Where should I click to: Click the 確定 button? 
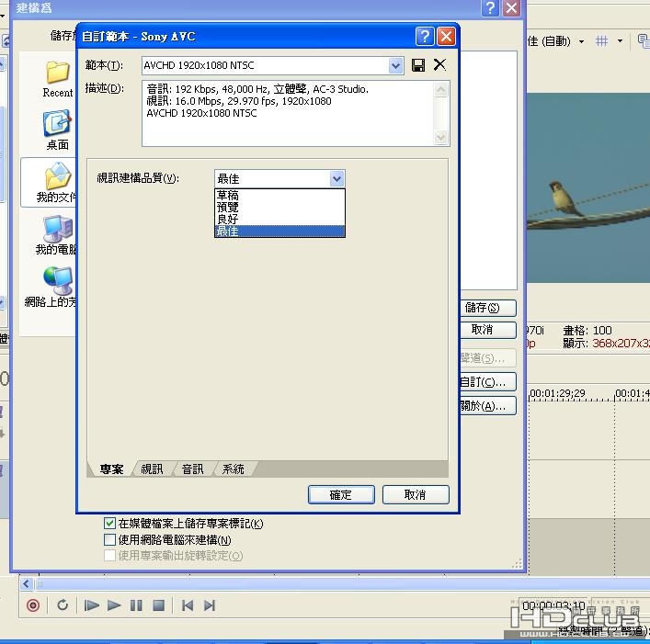pyautogui.click(x=341, y=494)
